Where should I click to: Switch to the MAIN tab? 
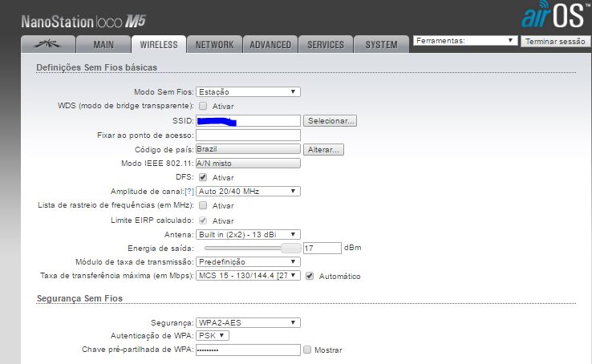point(103,45)
